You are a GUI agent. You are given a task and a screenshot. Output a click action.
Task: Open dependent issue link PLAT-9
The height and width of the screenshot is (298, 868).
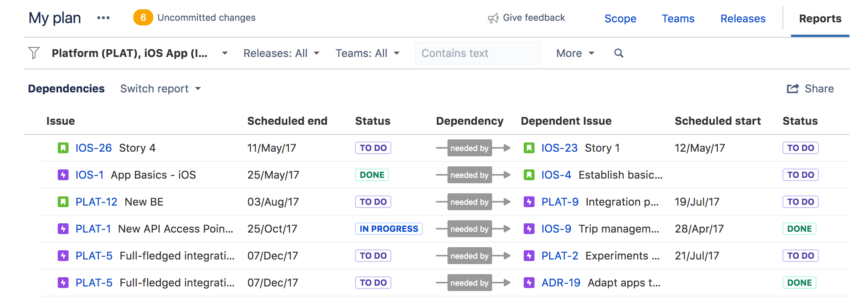coord(560,202)
